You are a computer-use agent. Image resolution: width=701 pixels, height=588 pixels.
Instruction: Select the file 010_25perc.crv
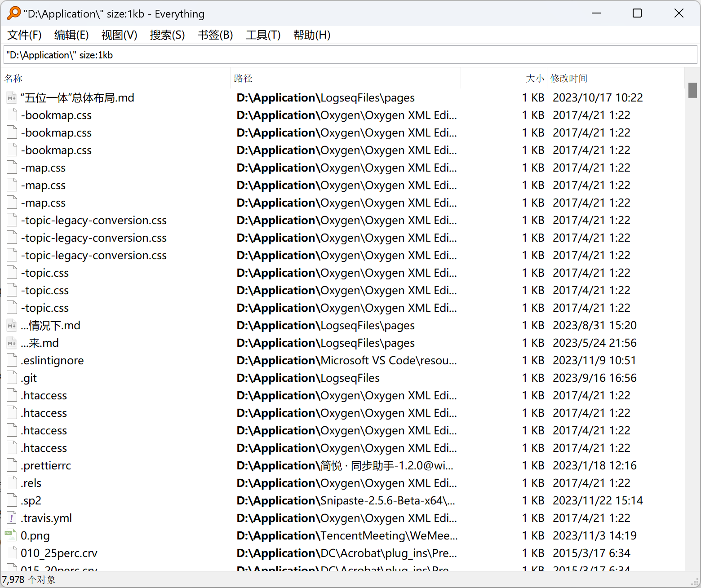(59, 553)
